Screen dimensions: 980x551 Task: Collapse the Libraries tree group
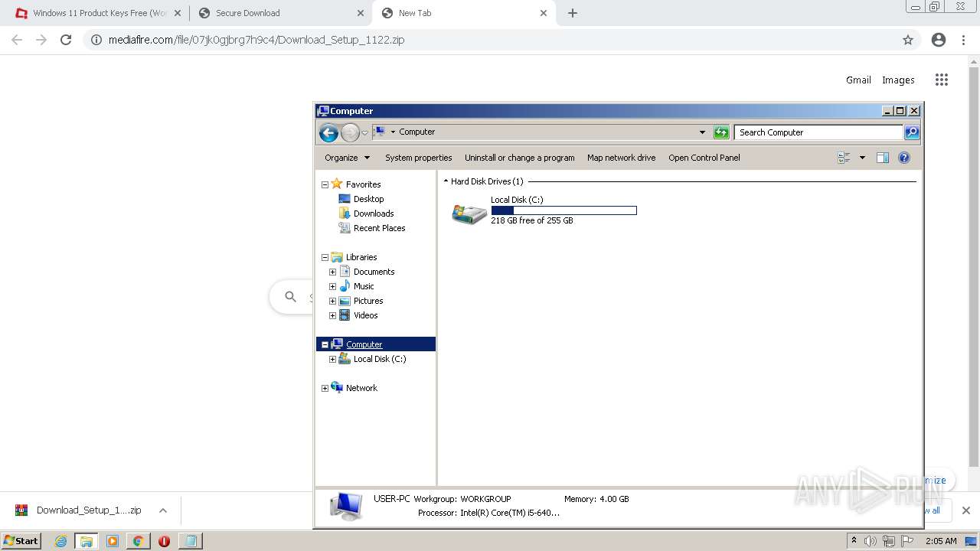(x=325, y=257)
